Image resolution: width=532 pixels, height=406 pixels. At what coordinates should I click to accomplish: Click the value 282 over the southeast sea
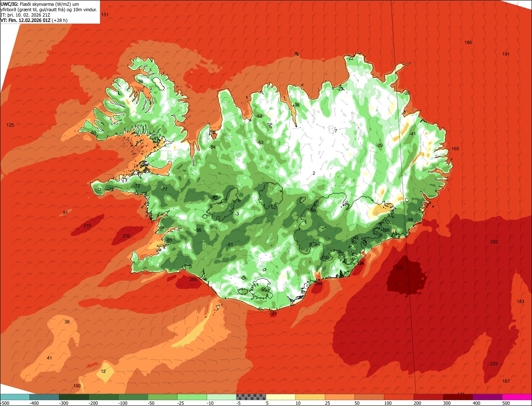tap(494, 242)
